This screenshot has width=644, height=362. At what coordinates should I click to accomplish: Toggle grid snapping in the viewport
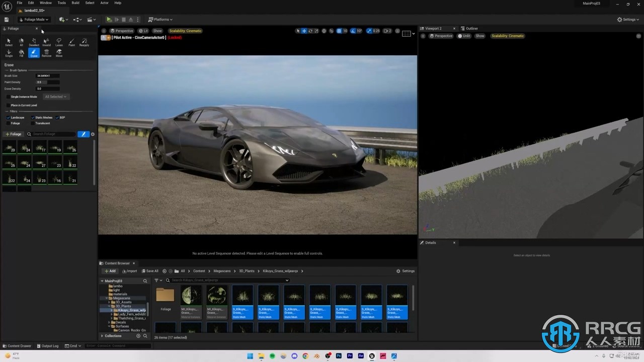[x=339, y=31]
